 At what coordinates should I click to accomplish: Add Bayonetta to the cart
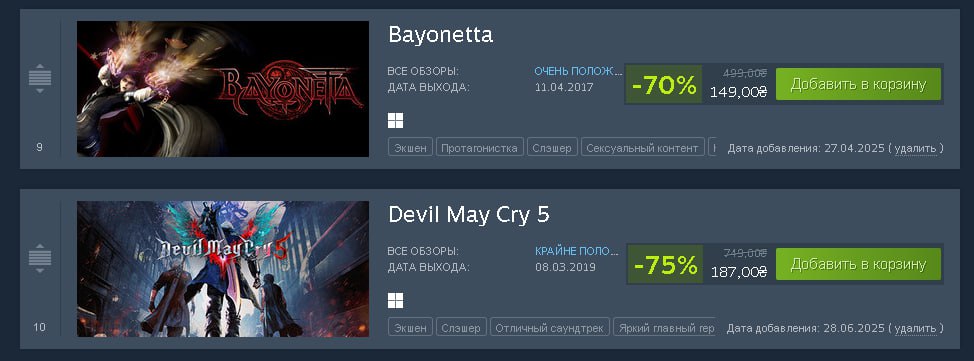[x=858, y=85]
